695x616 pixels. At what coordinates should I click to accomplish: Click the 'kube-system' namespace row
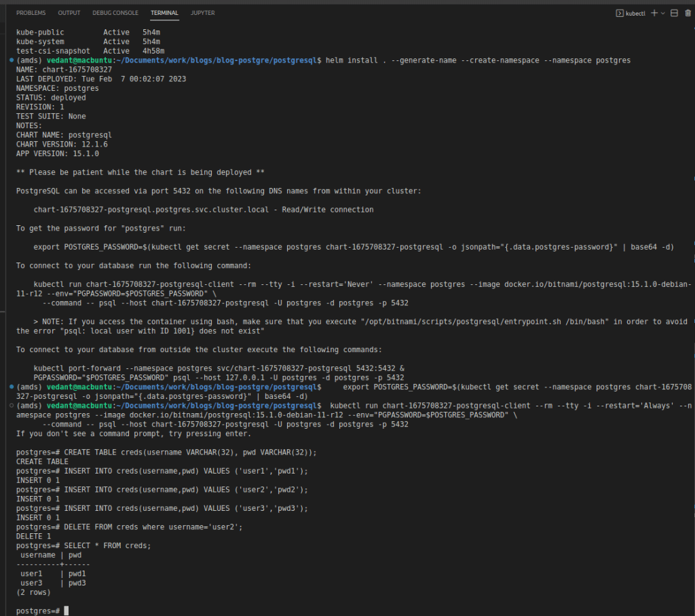coord(88,41)
